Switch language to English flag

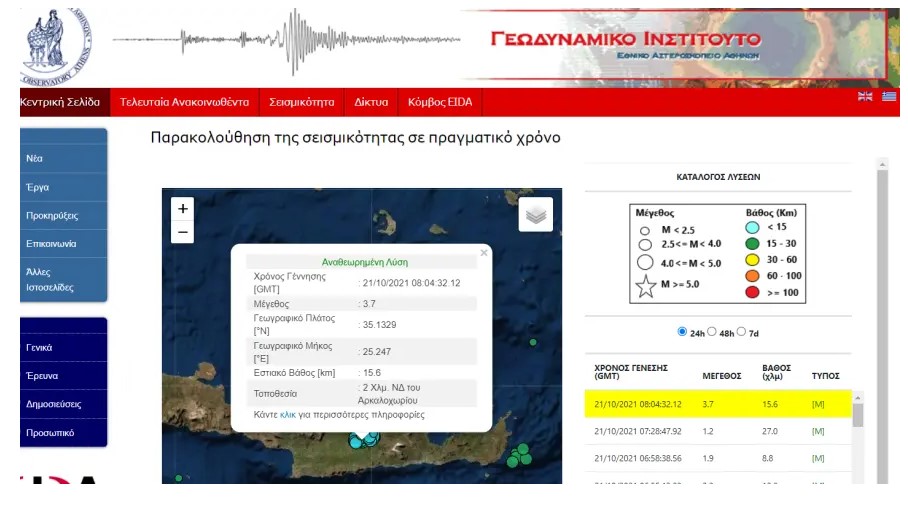click(865, 97)
